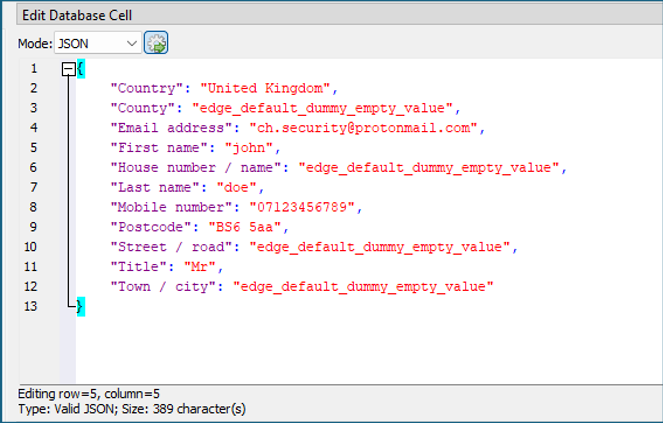Click the "House number / name" key
The height and width of the screenshot is (423, 663).
(196, 168)
